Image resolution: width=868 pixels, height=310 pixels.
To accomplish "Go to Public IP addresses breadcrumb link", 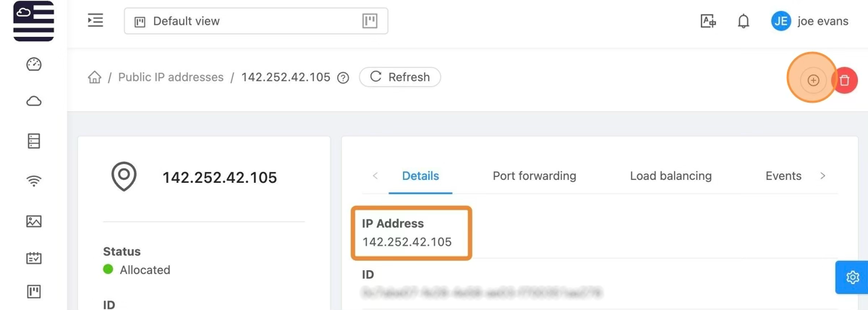I will (171, 77).
